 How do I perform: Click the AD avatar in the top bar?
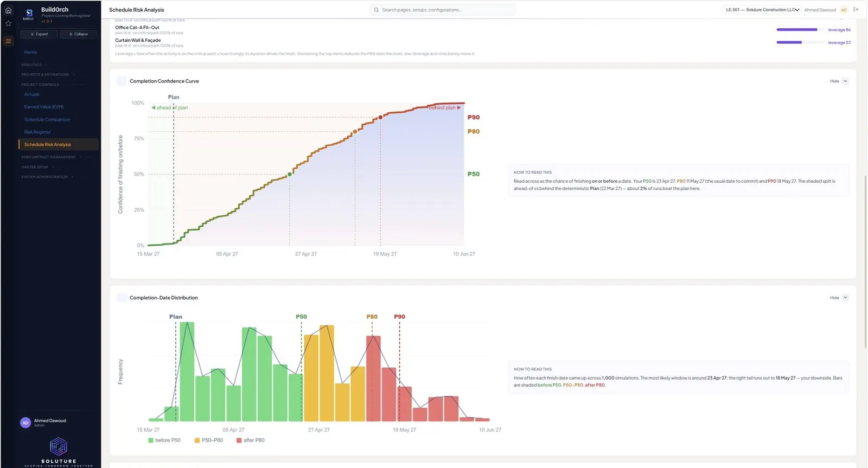pyautogui.click(x=844, y=10)
